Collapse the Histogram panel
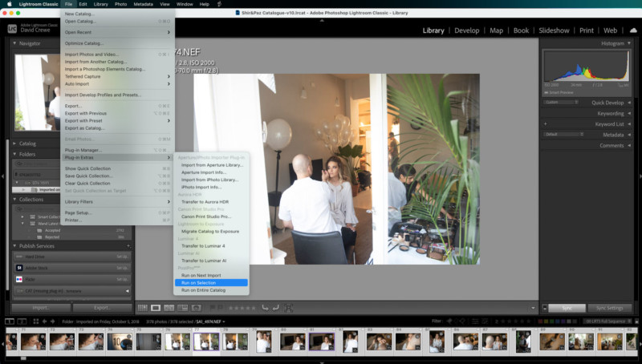This screenshot has width=642, height=364. click(629, 43)
